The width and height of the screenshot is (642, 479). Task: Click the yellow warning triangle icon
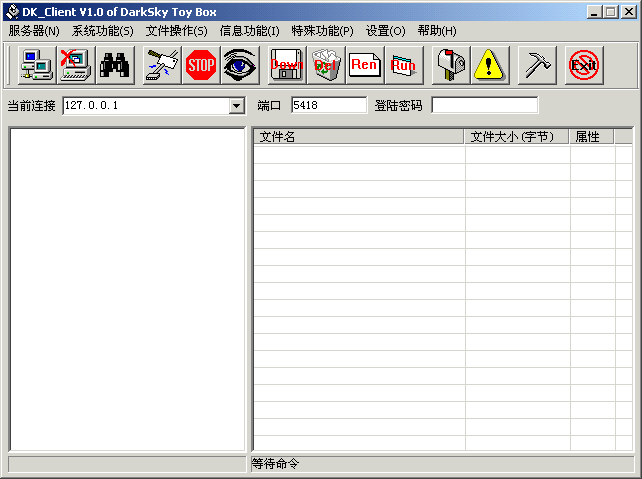pos(490,66)
